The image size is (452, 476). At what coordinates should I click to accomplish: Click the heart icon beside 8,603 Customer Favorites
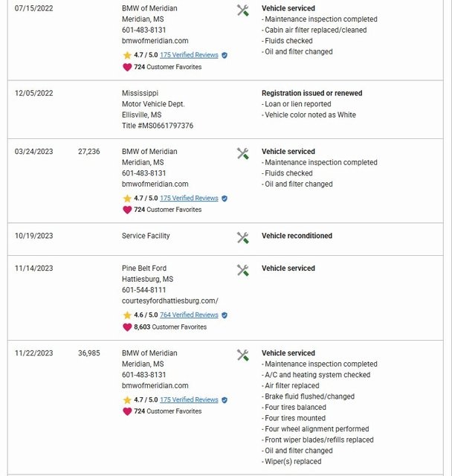[x=127, y=327]
